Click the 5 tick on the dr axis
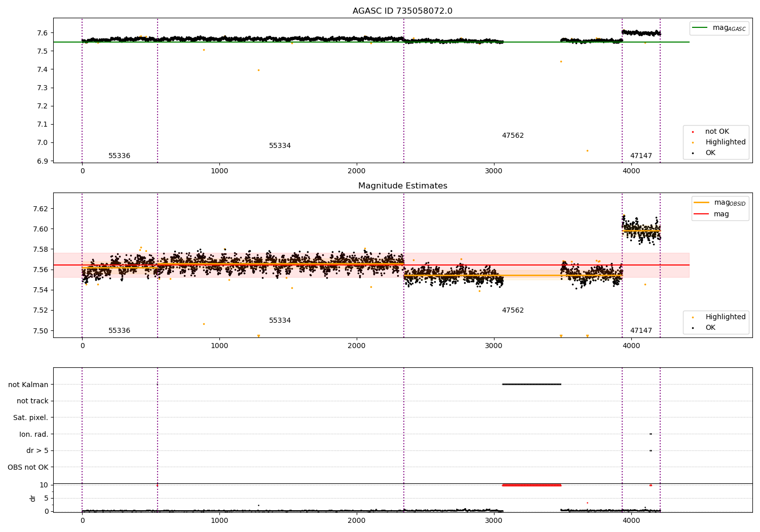 [46, 499]
